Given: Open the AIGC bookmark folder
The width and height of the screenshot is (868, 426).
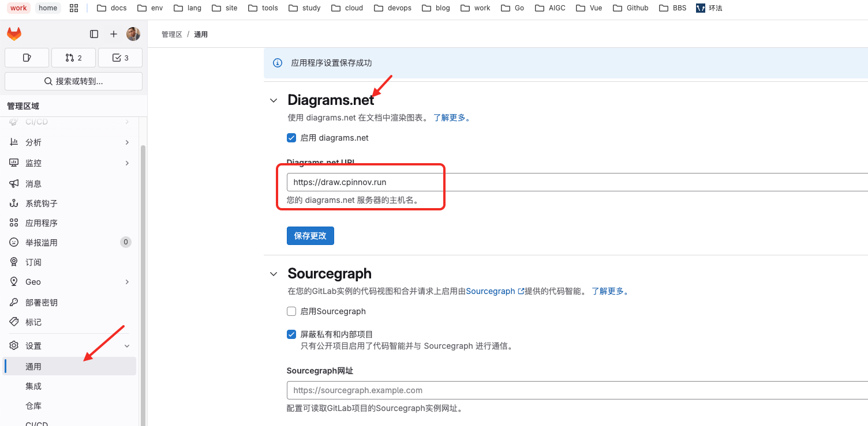Looking at the screenshot, I should point(550,8).
